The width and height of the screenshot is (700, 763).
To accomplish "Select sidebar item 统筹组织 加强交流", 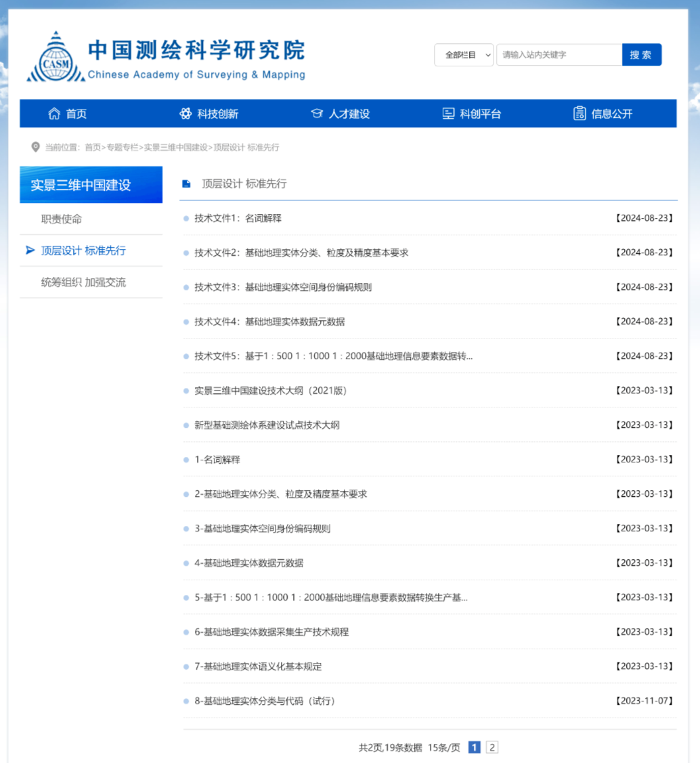I will click(x=84, y=282).
